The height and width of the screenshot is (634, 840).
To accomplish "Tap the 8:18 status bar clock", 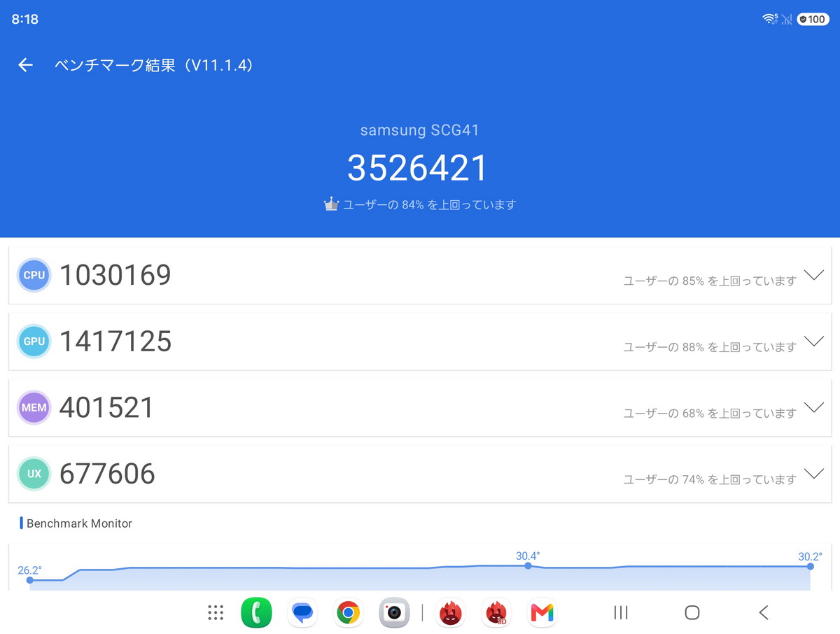I will click(x=25, y=20).
